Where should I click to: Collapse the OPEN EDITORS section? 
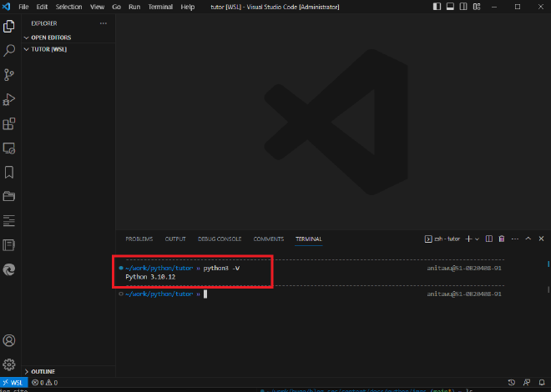pyautogui.click(x=68, y=38)
